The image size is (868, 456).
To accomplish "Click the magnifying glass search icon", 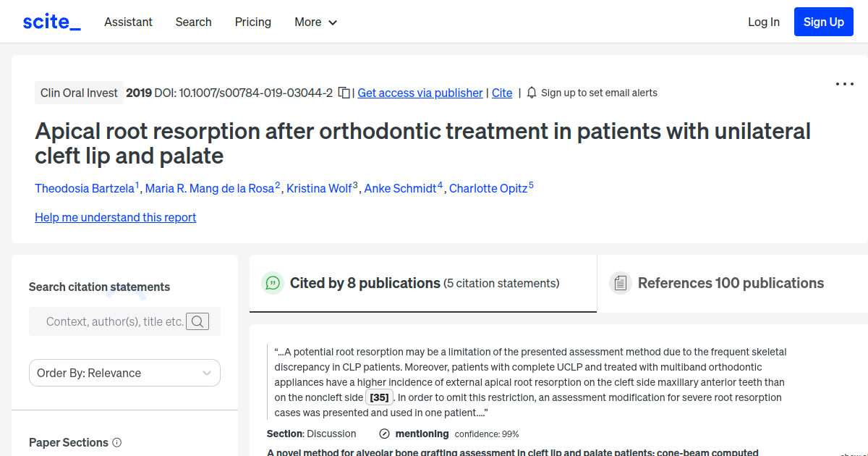I will [x=197, y=321].
